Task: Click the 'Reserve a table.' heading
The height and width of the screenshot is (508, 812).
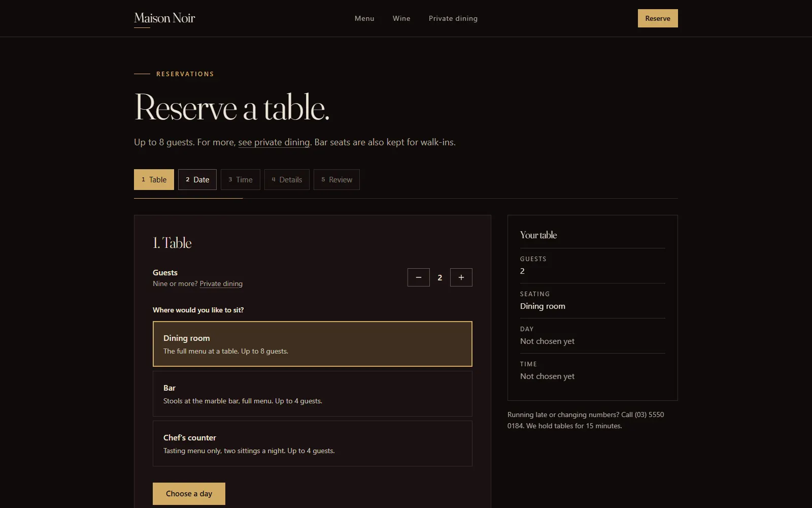Action: 232,108
